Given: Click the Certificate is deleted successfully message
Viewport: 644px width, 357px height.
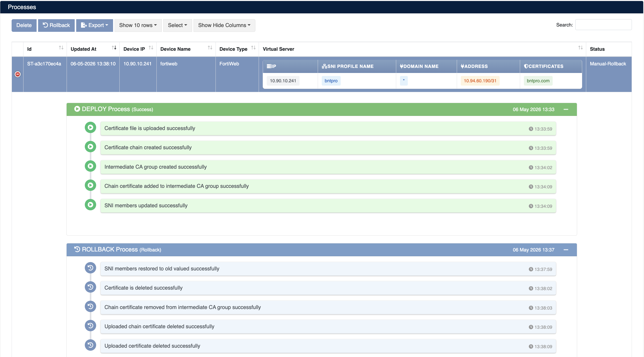Looking at the screenshot, I should pos(143,288).
